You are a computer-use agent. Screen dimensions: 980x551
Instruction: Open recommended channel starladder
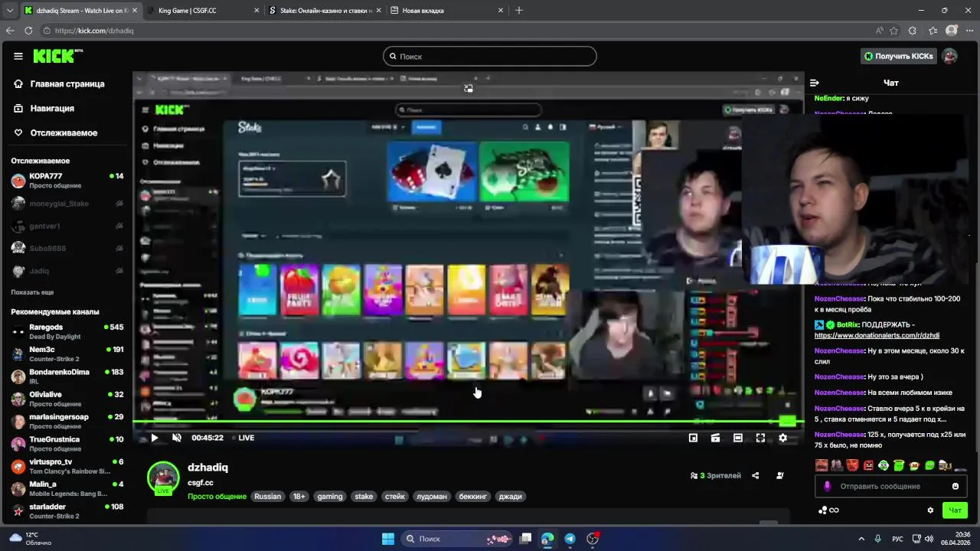67,511
